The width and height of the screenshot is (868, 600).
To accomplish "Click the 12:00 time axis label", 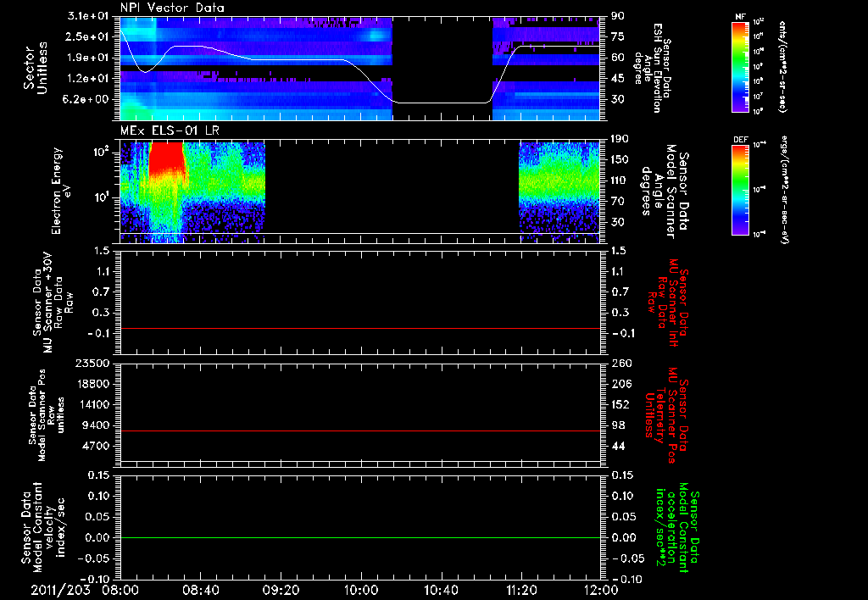I will click(601, 590).
